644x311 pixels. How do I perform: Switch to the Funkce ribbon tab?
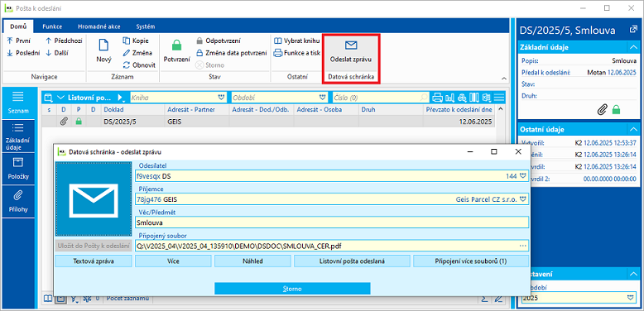52,26
